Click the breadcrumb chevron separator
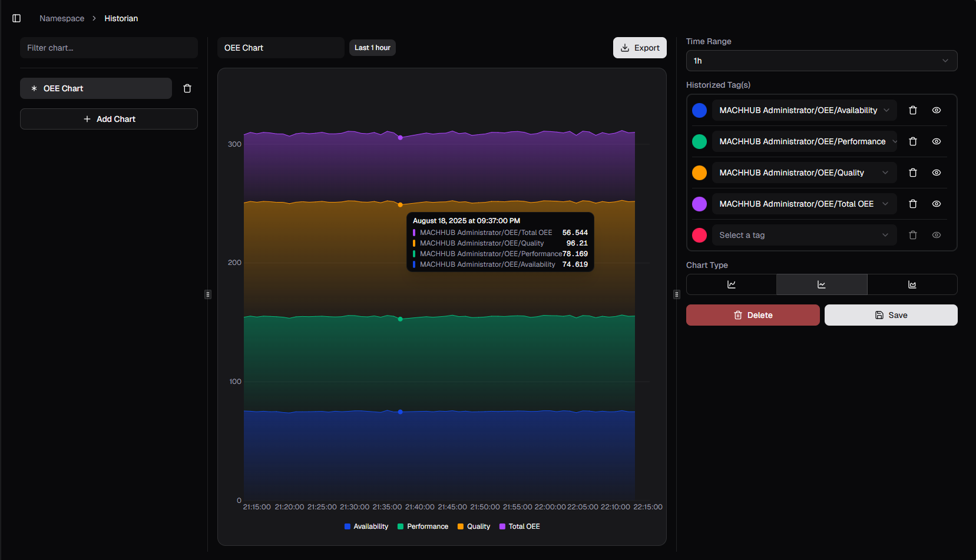Image resolution: width=976 pixels, height=560 pixels. click(x=94, y=18)
